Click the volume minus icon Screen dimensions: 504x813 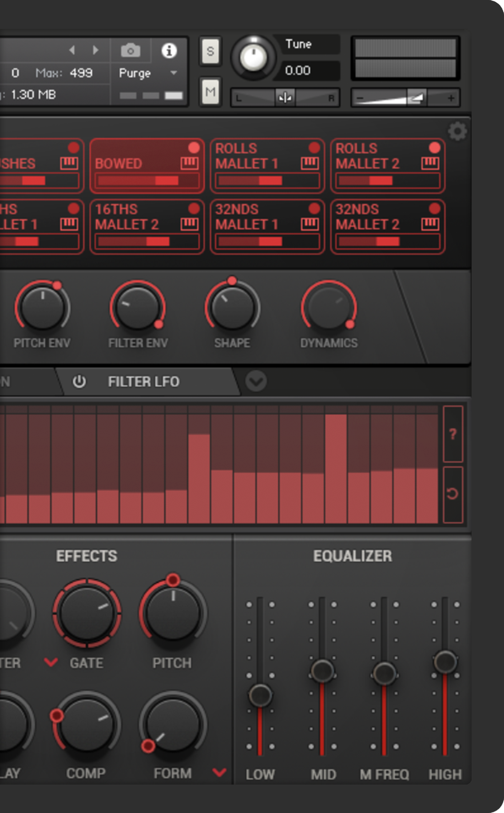360,98
